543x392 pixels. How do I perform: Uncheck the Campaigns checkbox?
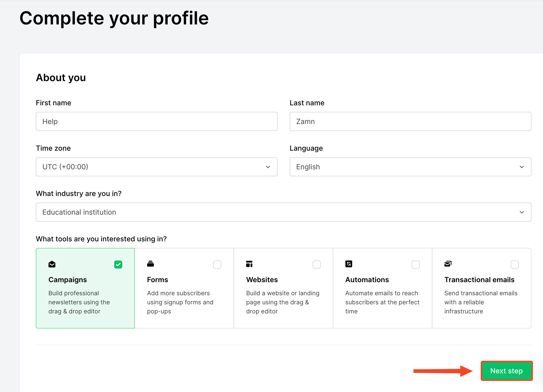click(118, 265)
